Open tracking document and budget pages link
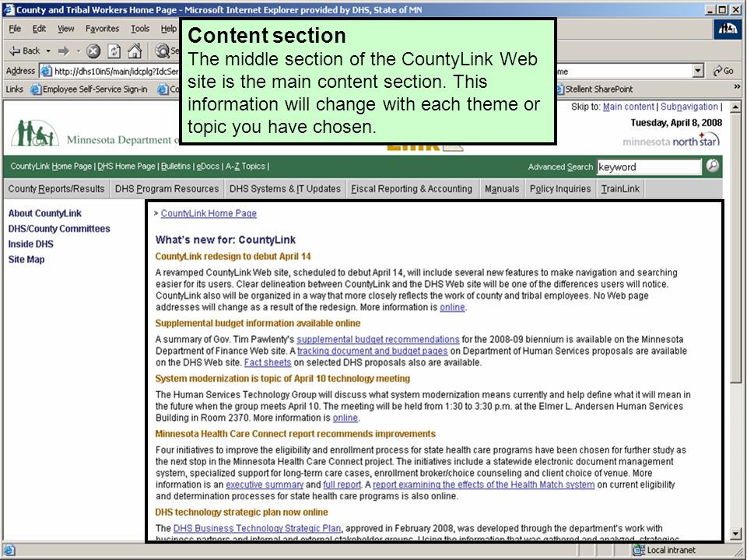This screenshot has height=560, width=747. [373, 351]
